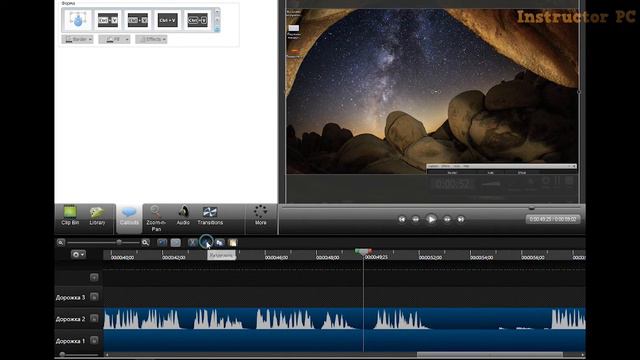640x360 pixels.
Task: Select the plain dark Ctrl+V callout
Action: click(167, 20)
